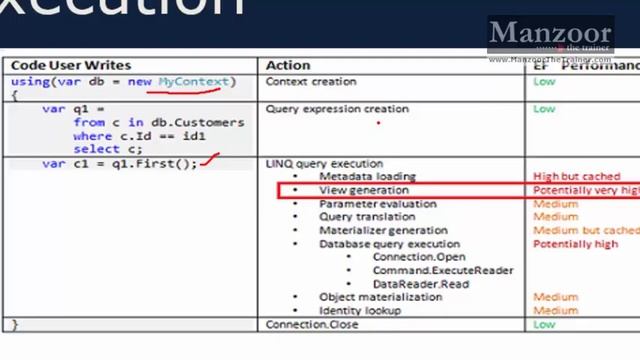The image size is (640, 360).
Task: Click "Medium" beside Query translation
Action: click(x=556, y=217)
